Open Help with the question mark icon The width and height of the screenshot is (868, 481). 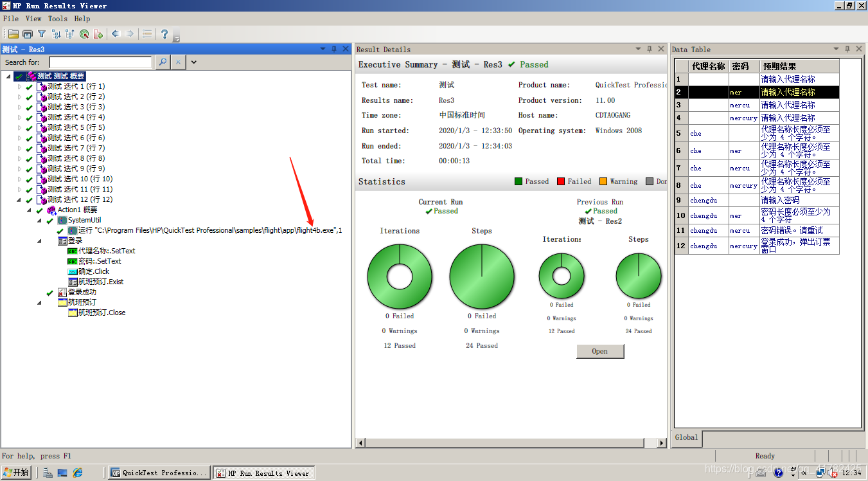point(164,34)
